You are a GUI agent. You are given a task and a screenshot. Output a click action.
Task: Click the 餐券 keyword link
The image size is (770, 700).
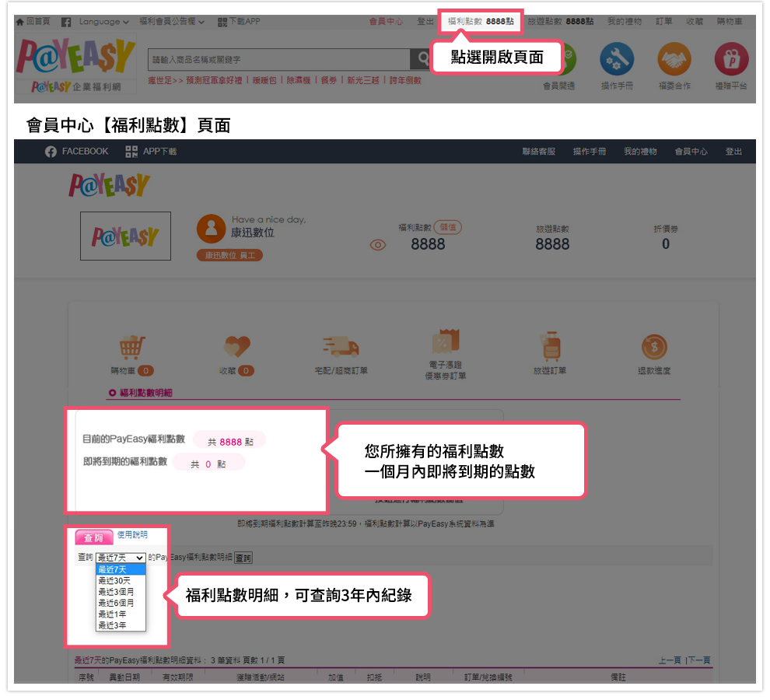pos(328,80)
